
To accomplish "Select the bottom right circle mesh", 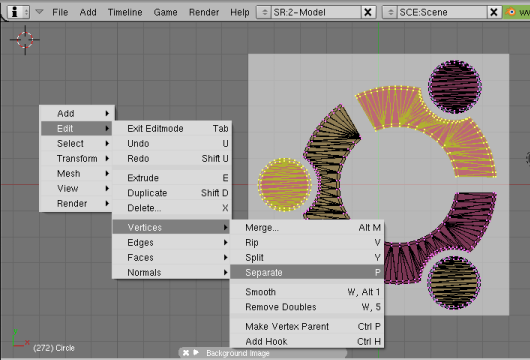I will tap(454, 282).
